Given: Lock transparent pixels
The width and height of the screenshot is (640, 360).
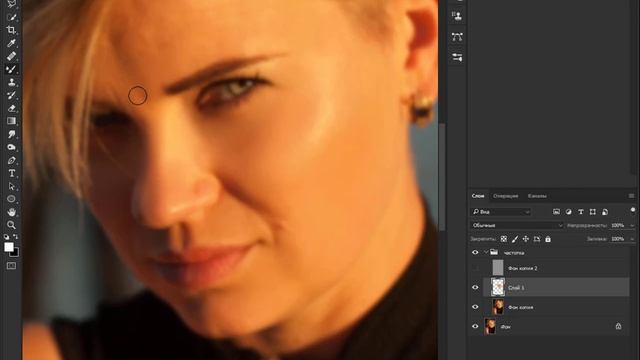Looking at the screenshot, I should (x=504, y=239).
